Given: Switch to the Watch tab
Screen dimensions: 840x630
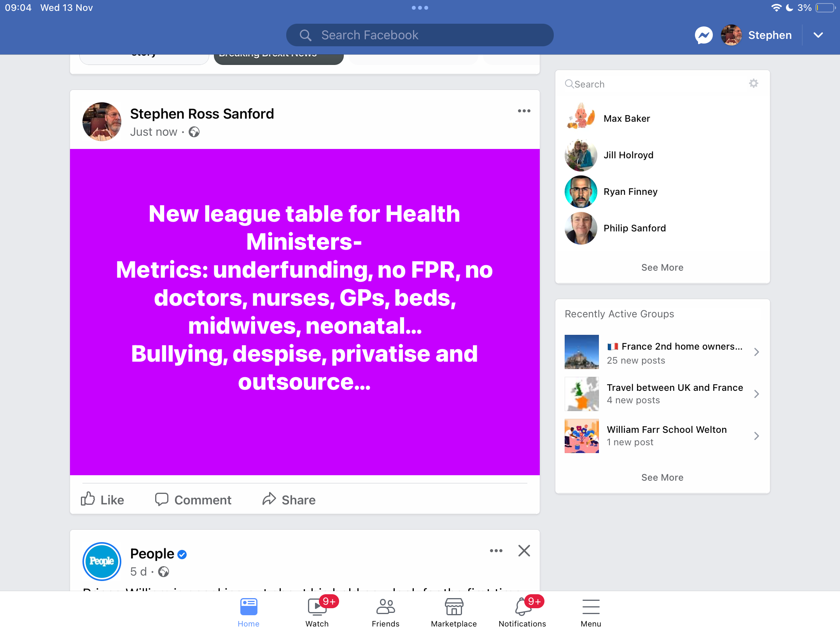Looking at the screenshot, I should click(x=317, y=612).
